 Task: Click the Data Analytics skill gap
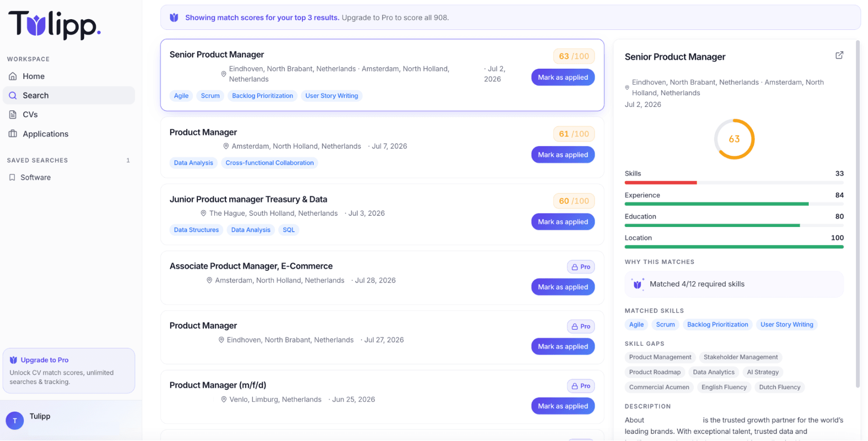pos(714,372)
